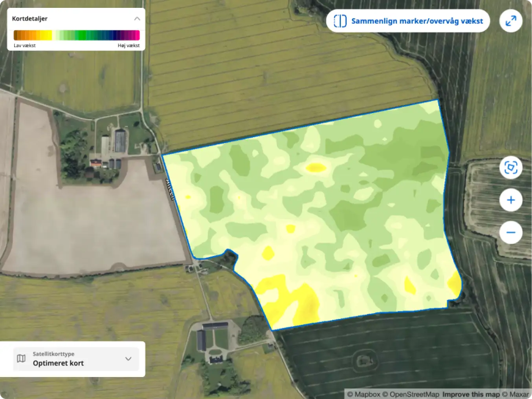Open the OpenStreetMap attribution link
Viewport: 532px width, 399px height.
point(411,394)
